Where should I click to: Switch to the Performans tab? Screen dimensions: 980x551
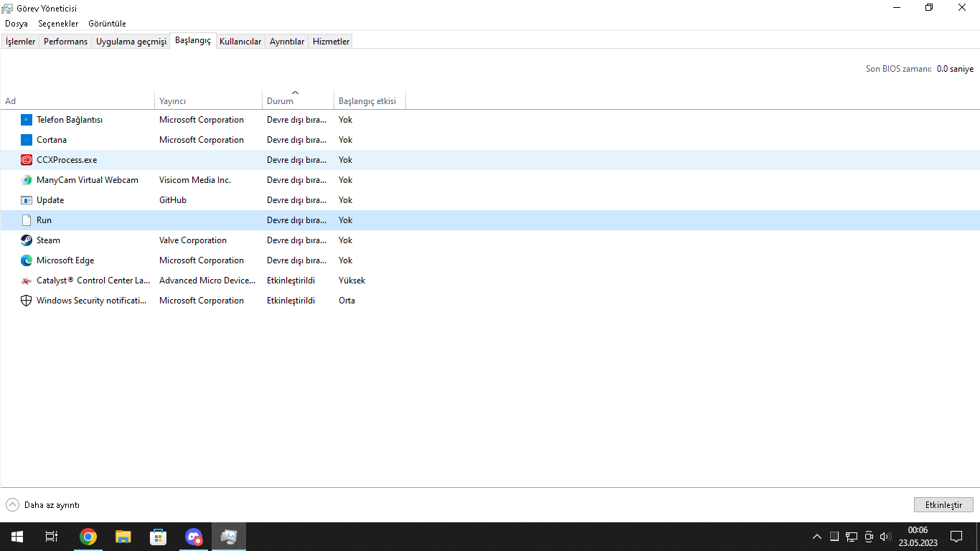point(65,42)
